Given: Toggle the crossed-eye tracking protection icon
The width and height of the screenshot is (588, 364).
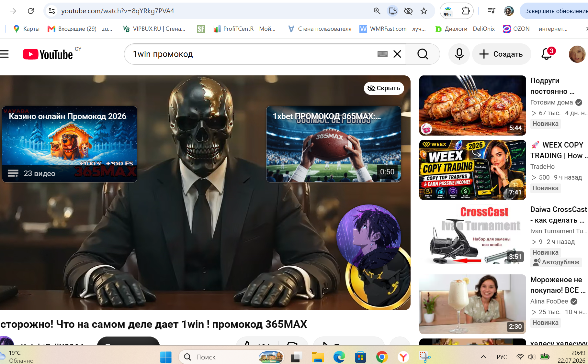Looking at the screenshot, I should click(x=408, y=11).
